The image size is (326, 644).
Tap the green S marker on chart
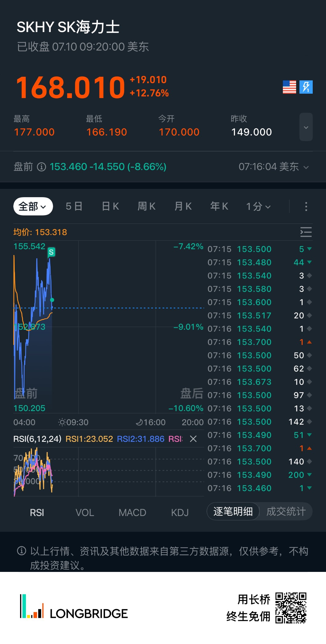click(51, 252)
